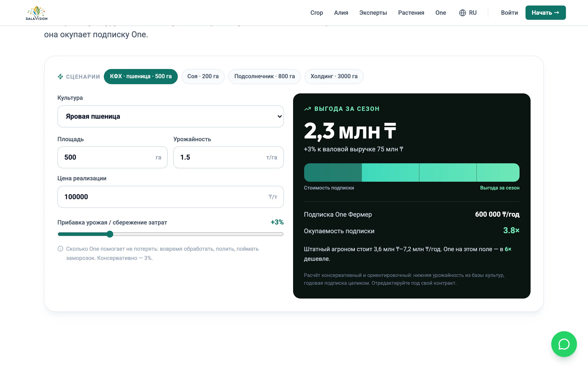Image resolution: width=588 pixels, height=368 pixels.
Task: Go to the Эксперты page
Action: [x=373, y=13]
